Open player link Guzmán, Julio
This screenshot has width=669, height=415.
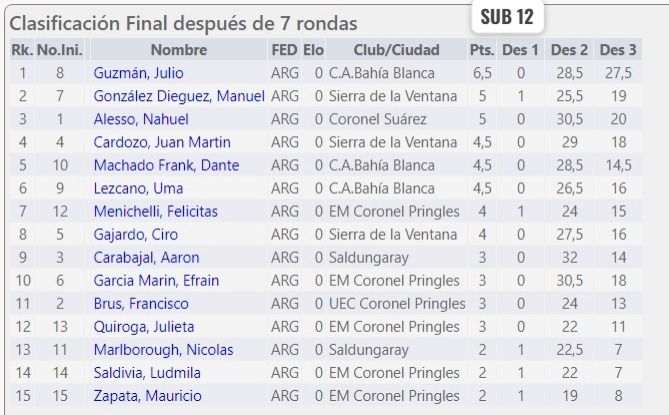point(138,73)
